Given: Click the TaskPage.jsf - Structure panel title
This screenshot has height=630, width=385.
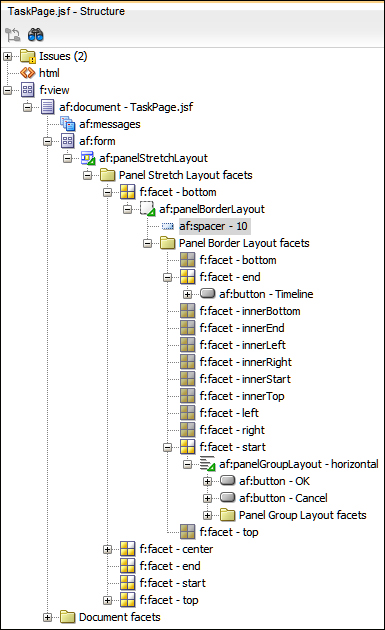Looking at the screenshot, I should point(66,11).
